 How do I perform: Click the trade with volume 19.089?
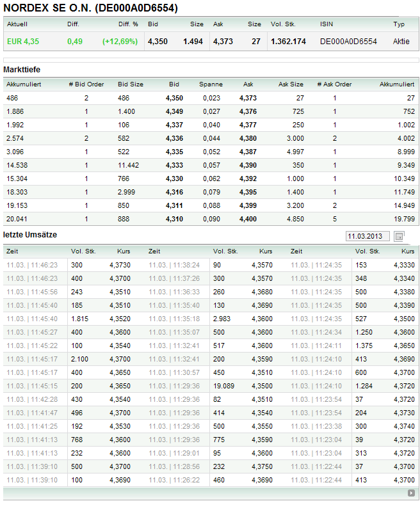pos(226,386)
